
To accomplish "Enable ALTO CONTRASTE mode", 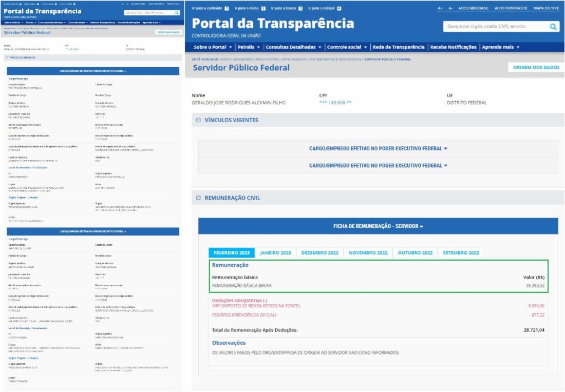I will click(x=511, y=8).
